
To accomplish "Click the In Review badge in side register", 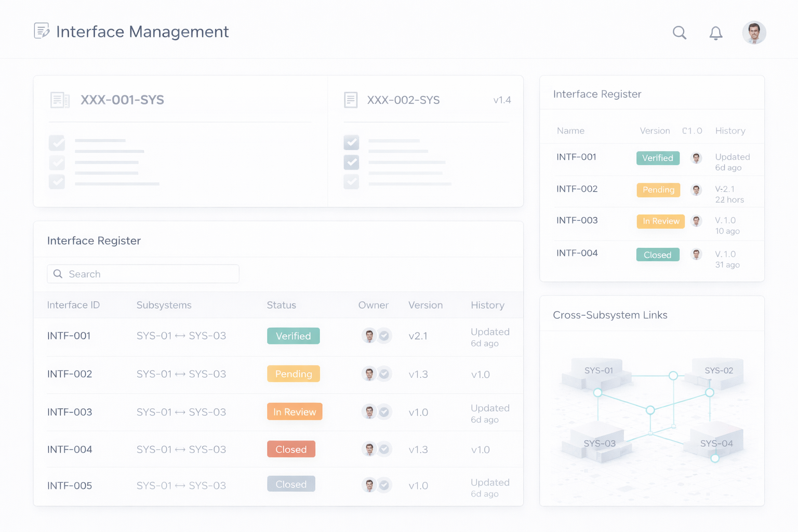I will coord(661,221).
